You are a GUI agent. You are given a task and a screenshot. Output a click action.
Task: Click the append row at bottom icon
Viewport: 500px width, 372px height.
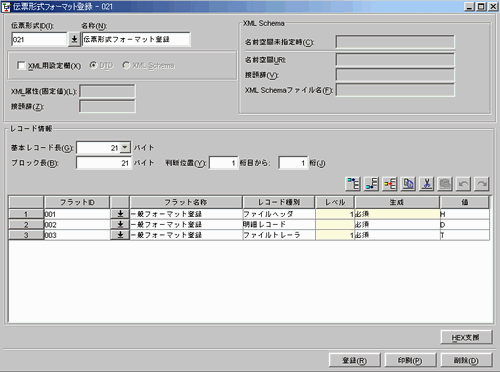point(371,184)
